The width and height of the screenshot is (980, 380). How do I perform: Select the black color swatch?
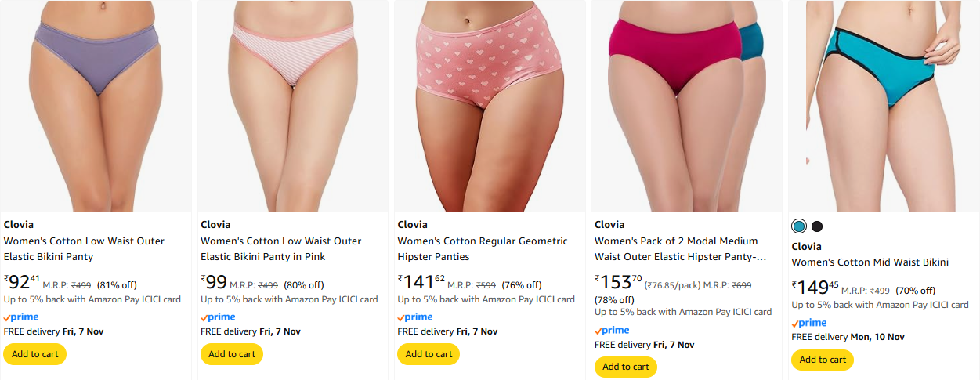pos(817,226)
